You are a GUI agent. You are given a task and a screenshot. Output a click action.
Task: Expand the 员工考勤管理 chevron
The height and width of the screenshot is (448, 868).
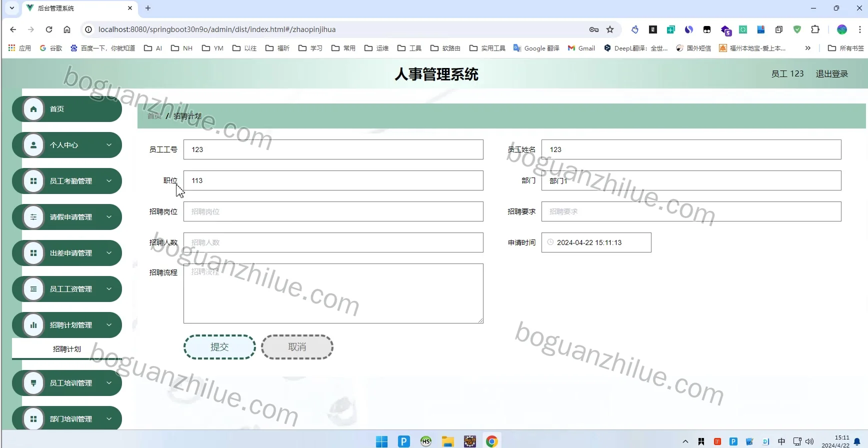[x=109, y=181]
